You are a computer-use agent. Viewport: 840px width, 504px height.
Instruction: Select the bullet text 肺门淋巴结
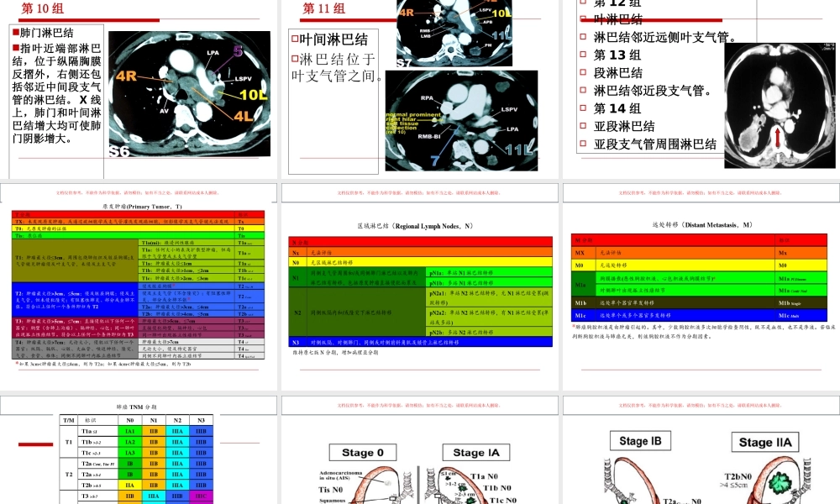[46, 33]
